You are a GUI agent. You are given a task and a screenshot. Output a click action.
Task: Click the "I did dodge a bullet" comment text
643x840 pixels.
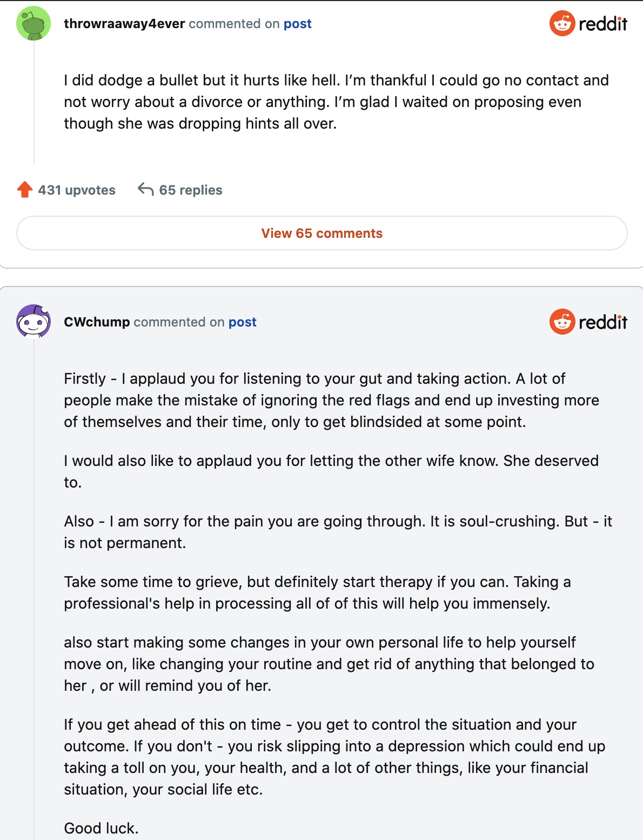coord(336,102)
